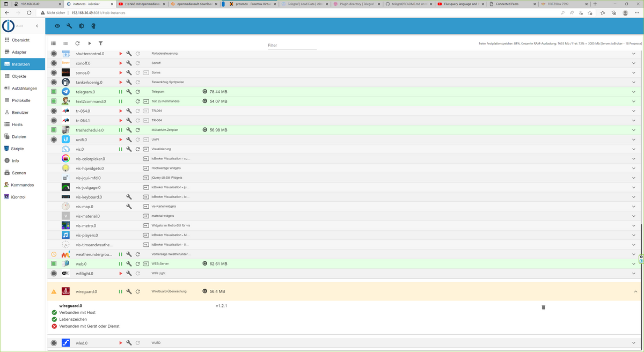Viewport: 644px width, 352px height.
Task: Collapse the left sidebar menu
Action: pyautogui.click(x=37, y=26)
